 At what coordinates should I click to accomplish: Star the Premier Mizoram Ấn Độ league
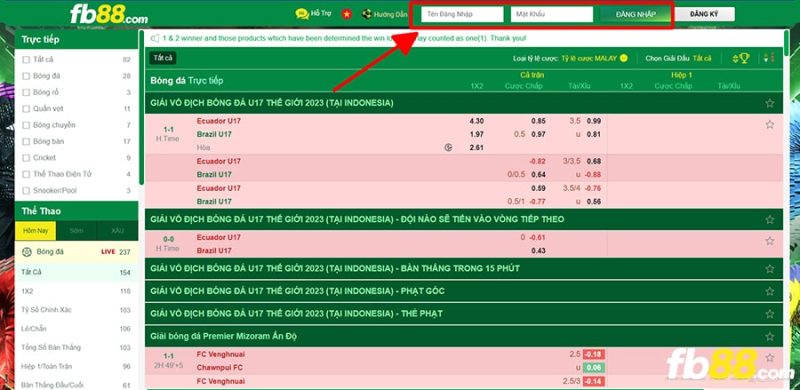point(769,336)
